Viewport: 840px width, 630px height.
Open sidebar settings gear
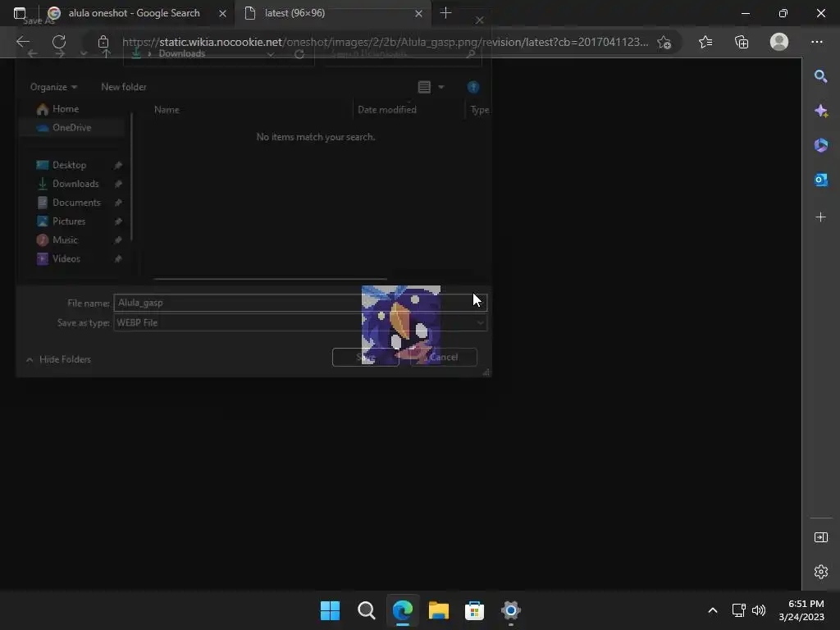820,572
